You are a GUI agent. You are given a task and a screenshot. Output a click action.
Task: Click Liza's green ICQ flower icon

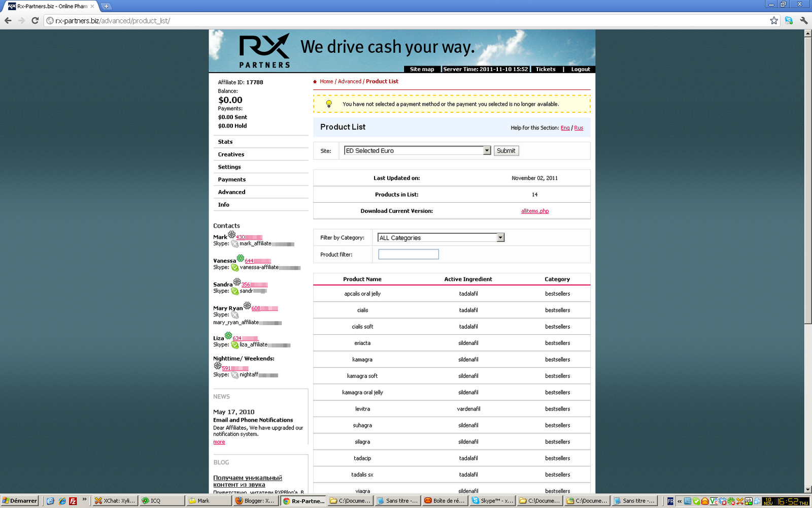coord(228,336)
